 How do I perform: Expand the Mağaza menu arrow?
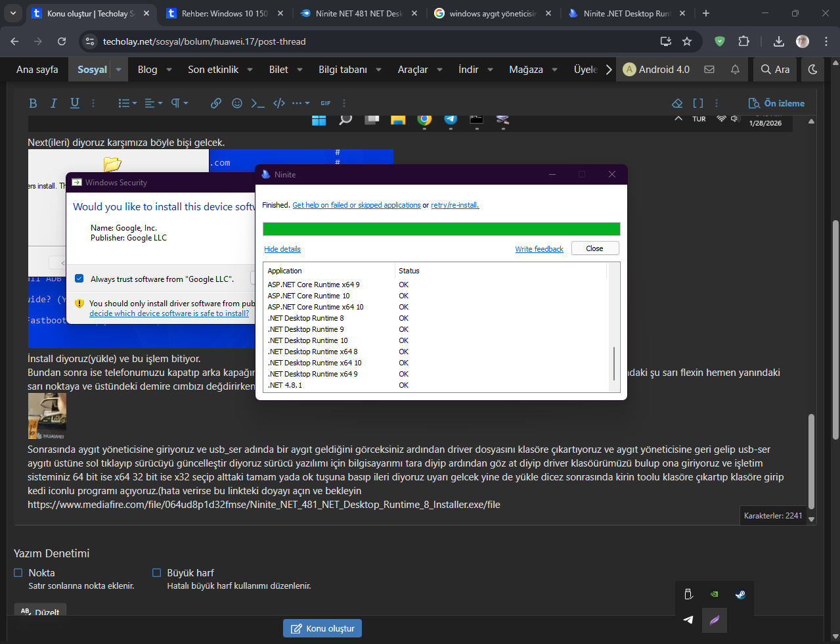click(555, 70)
